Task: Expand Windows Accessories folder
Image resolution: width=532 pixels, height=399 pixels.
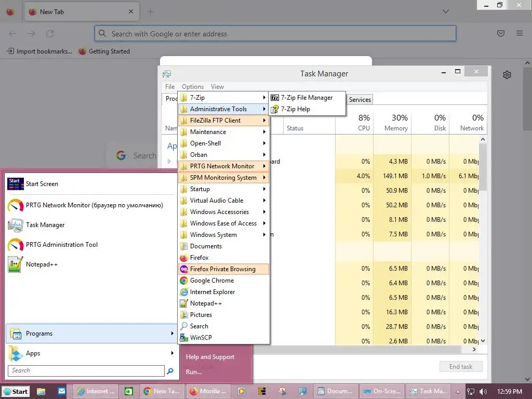Action: pyautogui.click(x=223, y=212)
